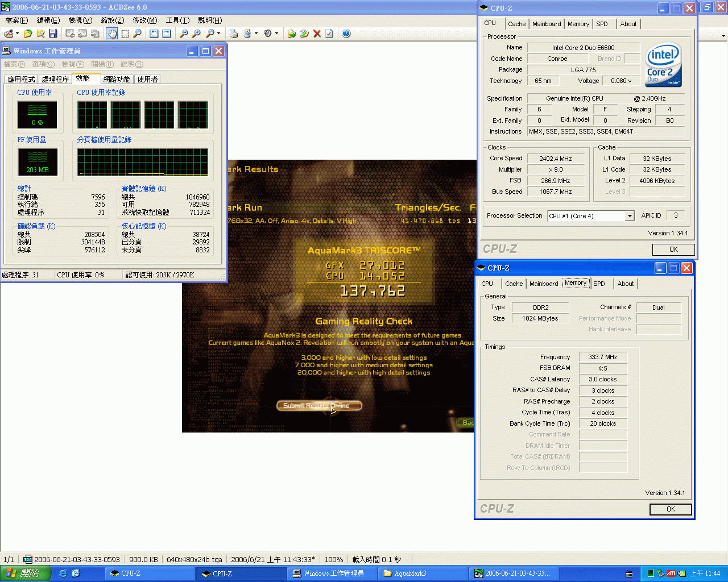Click the rotate counterclockwise icon
The image size is (728, 582).
pyautogui.click(x=154, y=34)
